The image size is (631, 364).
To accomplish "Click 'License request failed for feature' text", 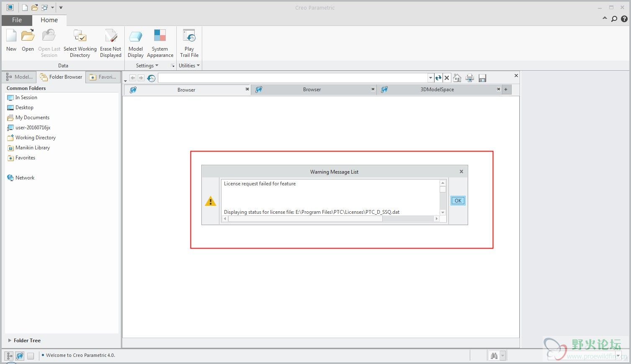I will point(260,184).
